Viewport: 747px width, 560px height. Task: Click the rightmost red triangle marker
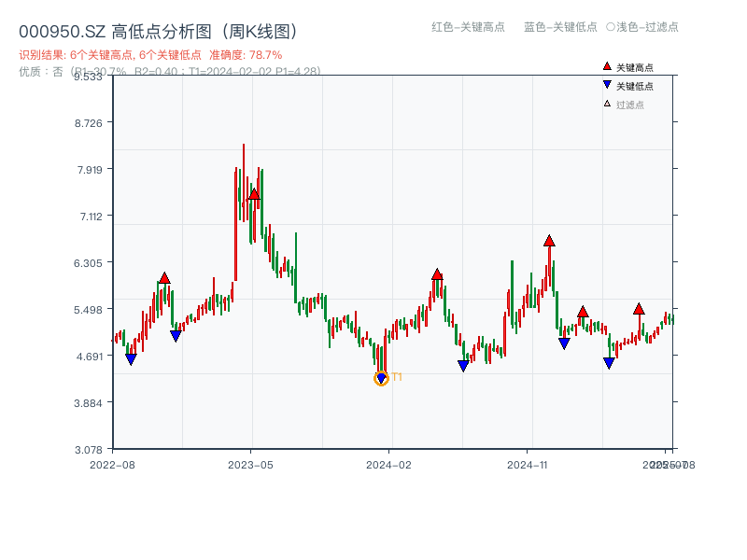(639, 309)
